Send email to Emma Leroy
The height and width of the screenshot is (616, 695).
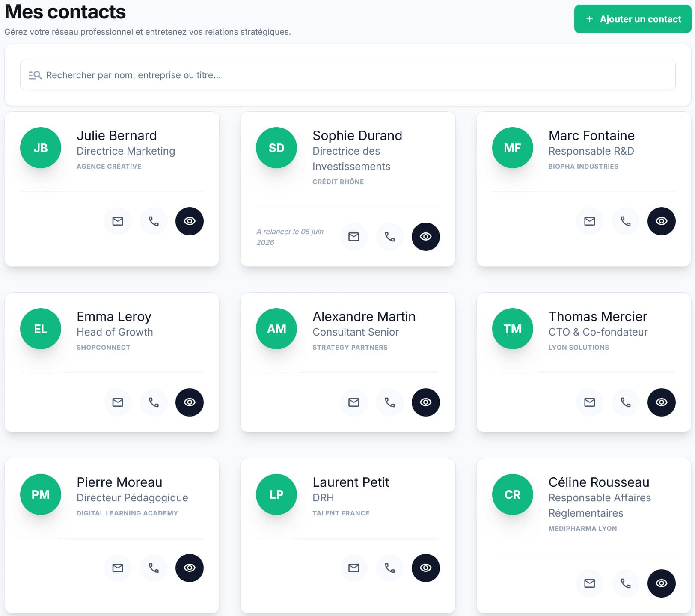pyautogui.click(x=118, y=402)
